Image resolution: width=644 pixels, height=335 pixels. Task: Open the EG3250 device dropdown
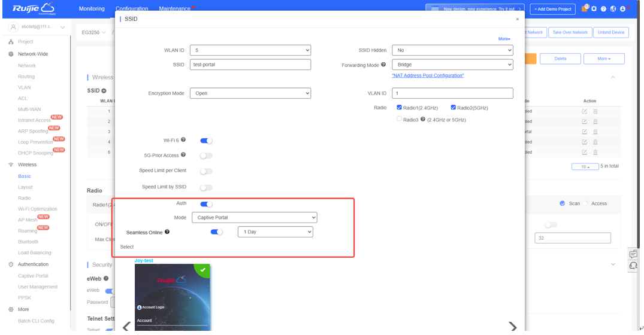(x=93, y=32)
